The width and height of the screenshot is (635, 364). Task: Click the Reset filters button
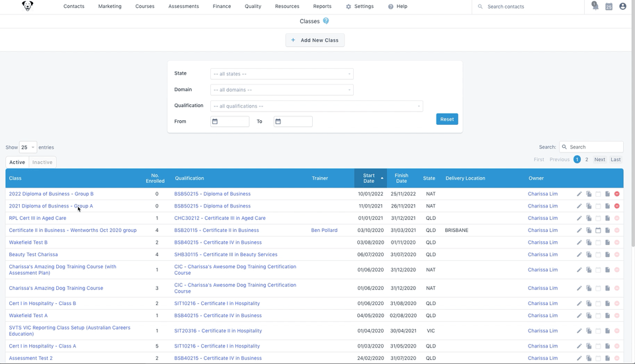[x=447, y=119]
